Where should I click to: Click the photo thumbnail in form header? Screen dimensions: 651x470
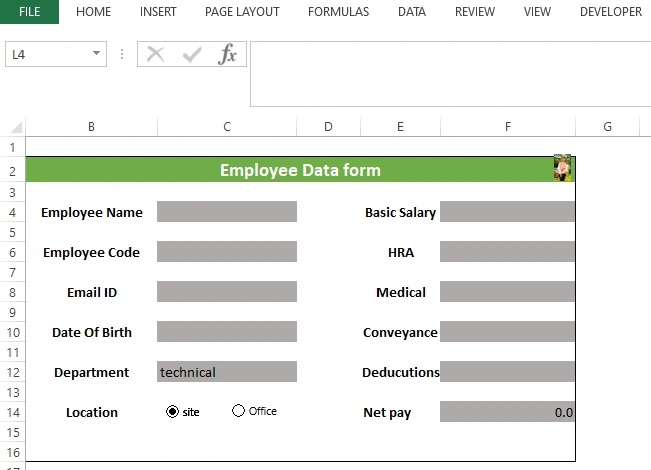(563, 168)
